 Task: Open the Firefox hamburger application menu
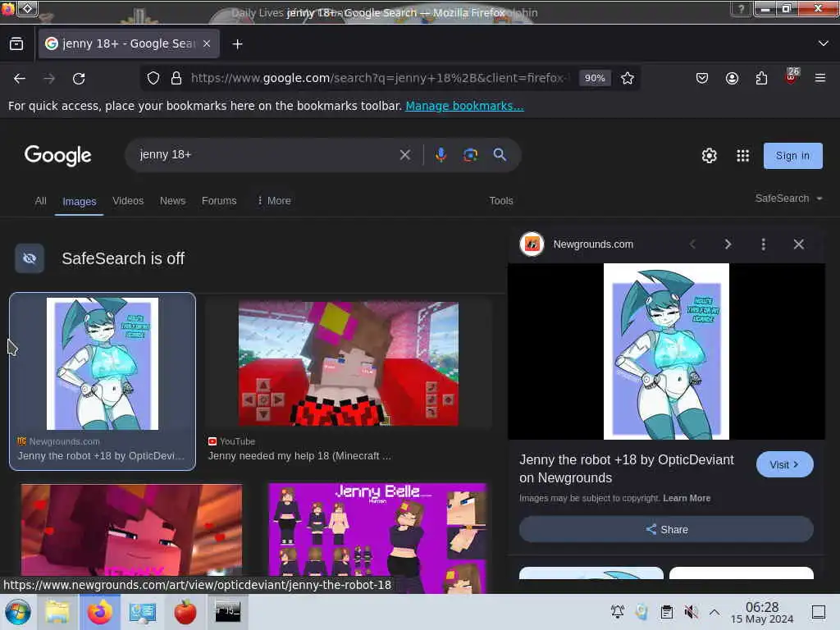[819, 78]
